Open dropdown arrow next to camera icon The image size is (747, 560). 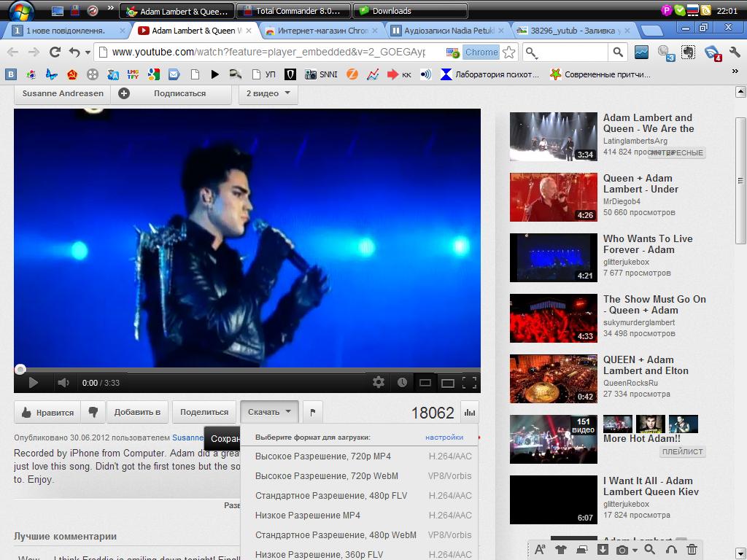pyautogui.click(x=635, y=551)
